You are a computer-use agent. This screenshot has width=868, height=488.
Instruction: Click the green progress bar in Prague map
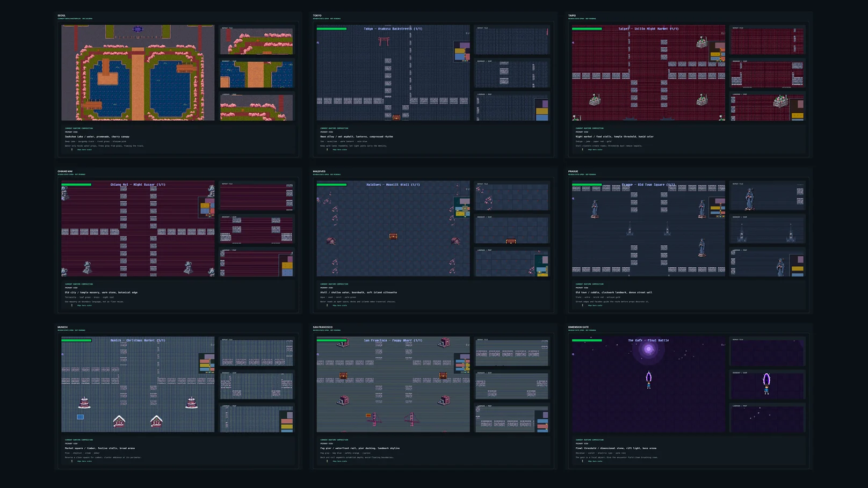(x=587, y=184)
